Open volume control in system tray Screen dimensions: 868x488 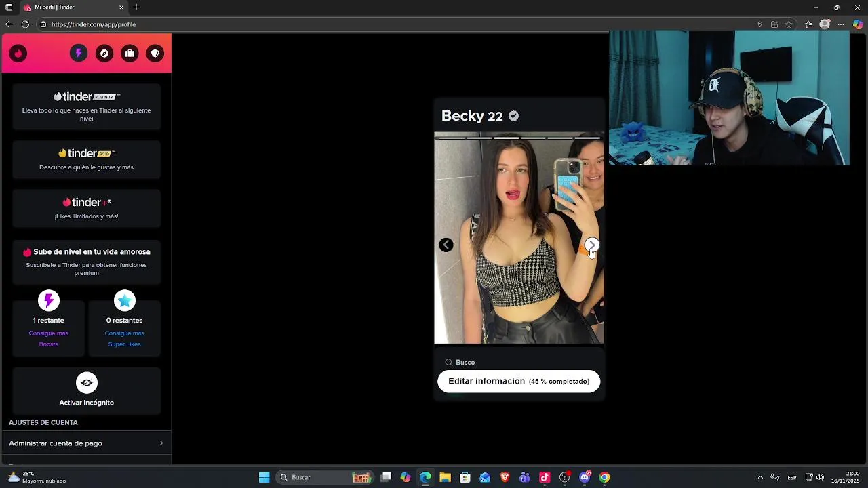click(x=821, y=477)
